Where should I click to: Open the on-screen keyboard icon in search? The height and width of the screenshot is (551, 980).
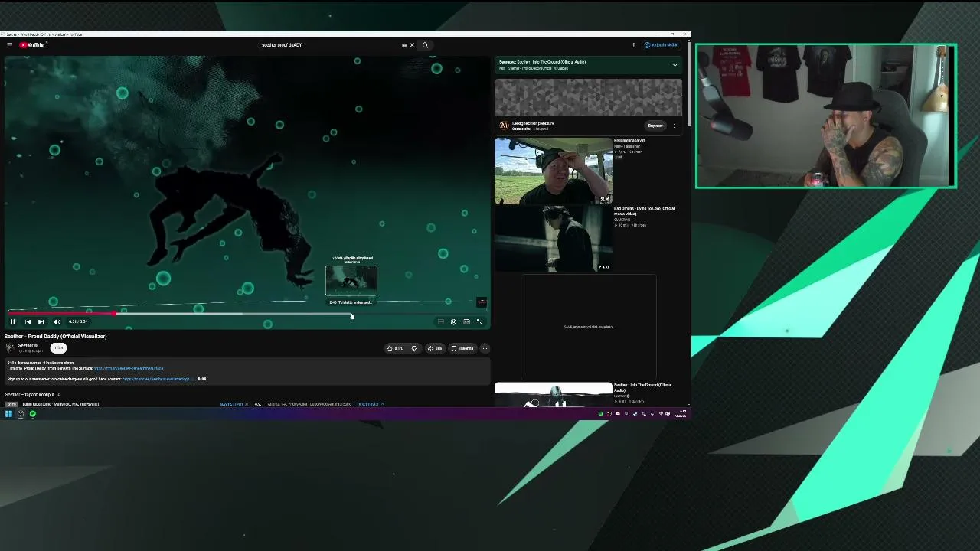point(404,45)
